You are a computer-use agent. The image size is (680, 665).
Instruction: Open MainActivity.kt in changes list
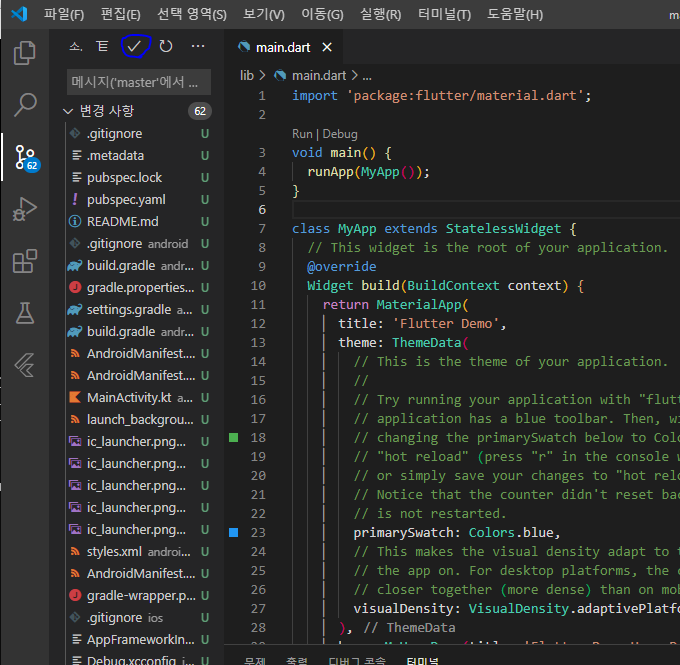pos(139,398)
